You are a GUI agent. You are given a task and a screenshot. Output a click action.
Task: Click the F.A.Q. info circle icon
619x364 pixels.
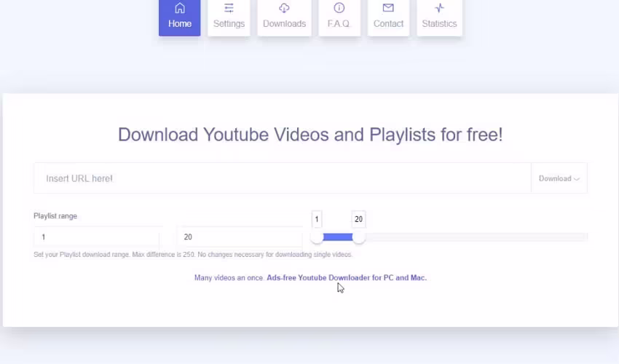coord(339,8)
